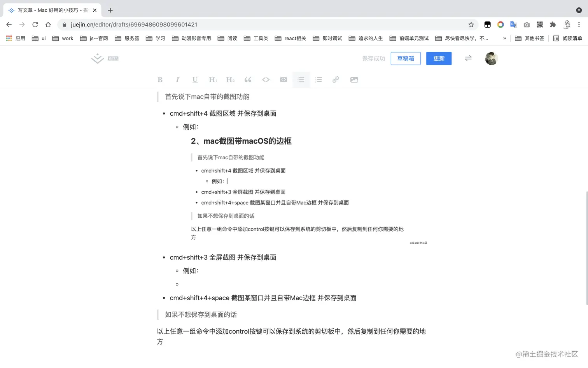The height and width of the screenshot is (368, 588).
Task: Open the ui bookmark folder
Action: tap(39, 38)
